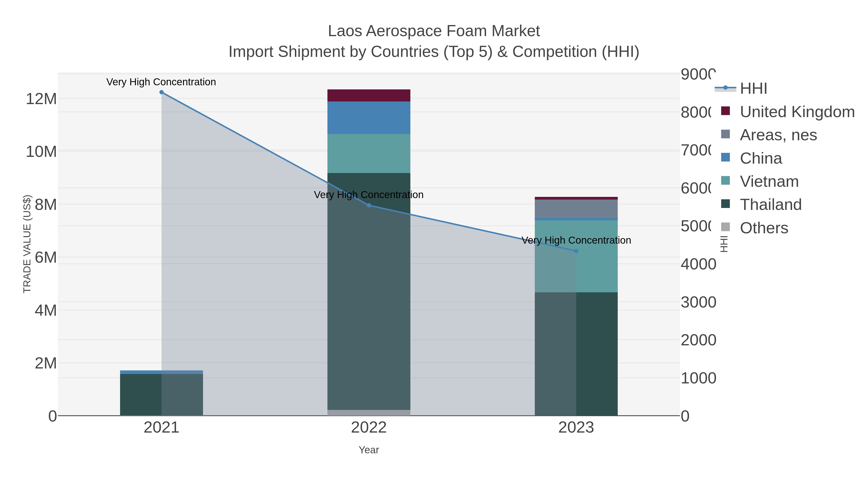Click the 2021 China bar segment
The width and height of the screenshot is (868, 488).
(x=161, y=373)
